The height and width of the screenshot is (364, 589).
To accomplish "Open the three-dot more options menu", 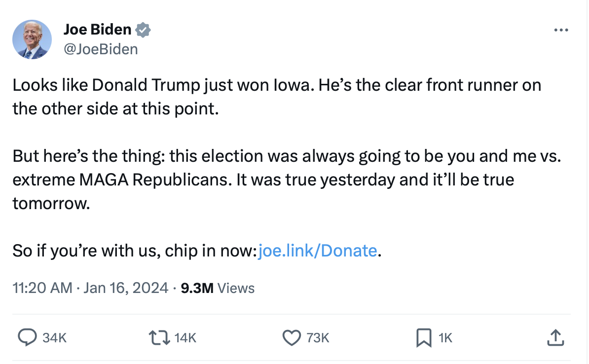I will point(561,31).
